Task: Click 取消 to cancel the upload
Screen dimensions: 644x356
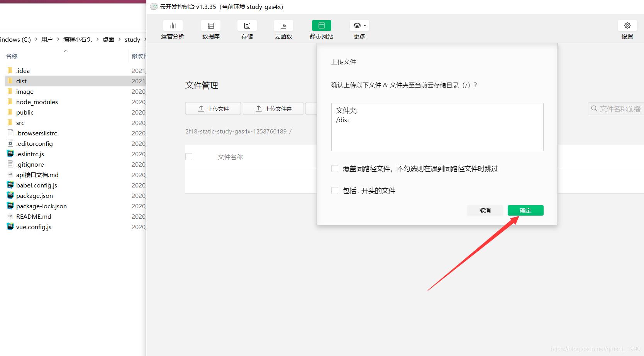Action: pos(485,210)
